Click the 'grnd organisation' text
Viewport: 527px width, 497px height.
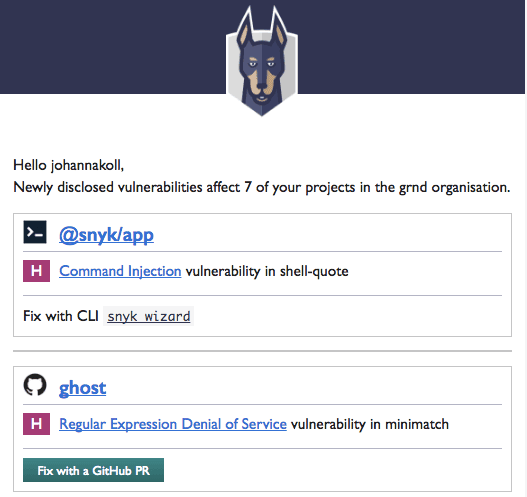(454, 188)
